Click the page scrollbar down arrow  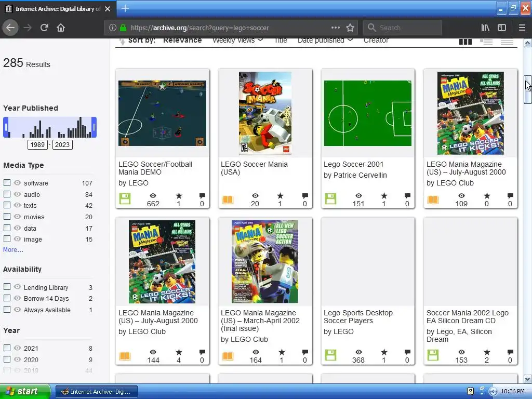tap(527, 379)
